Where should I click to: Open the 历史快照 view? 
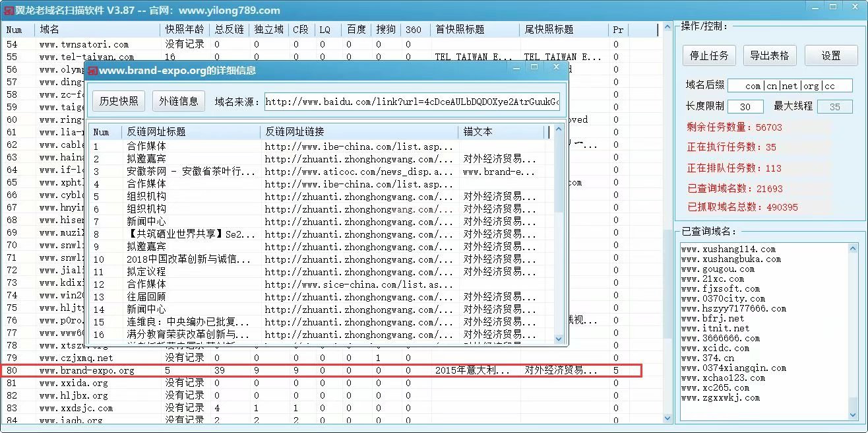click(119, 101)
